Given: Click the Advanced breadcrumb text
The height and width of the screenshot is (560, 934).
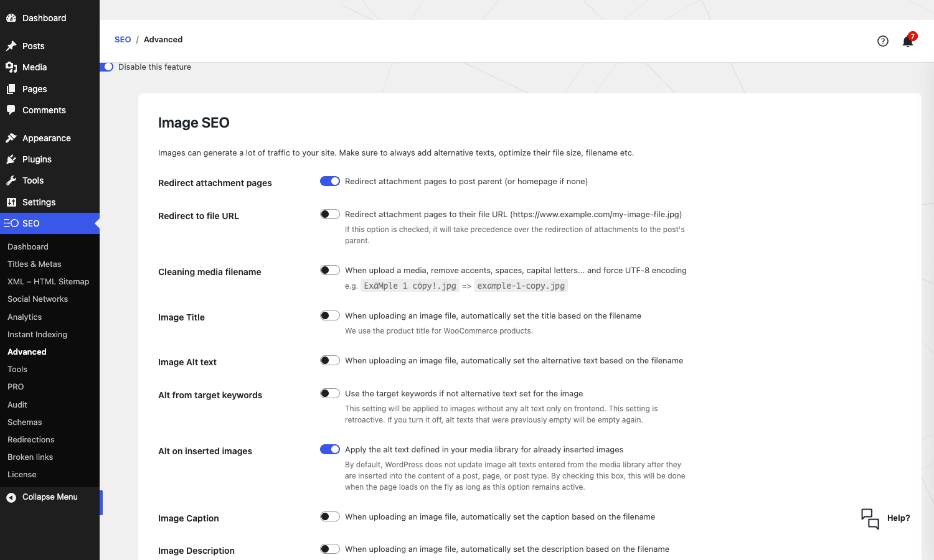Looking at the screenshot, I should (163, 39).
